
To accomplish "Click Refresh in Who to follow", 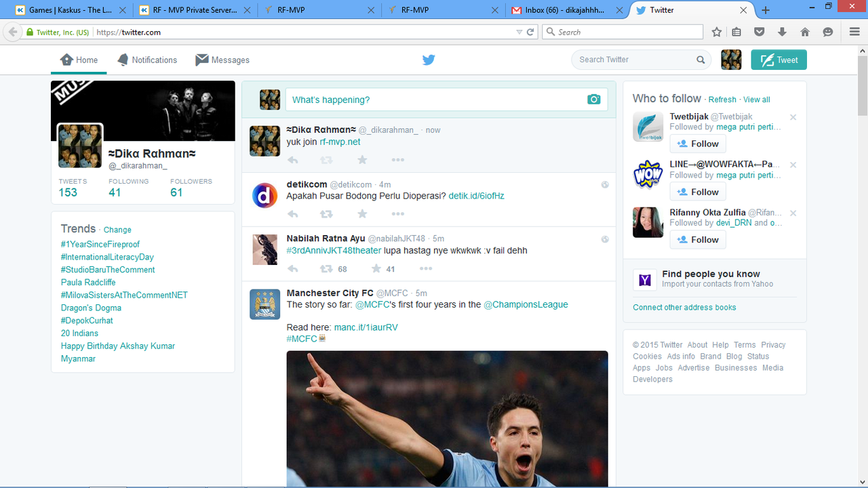I will point(722,100).
